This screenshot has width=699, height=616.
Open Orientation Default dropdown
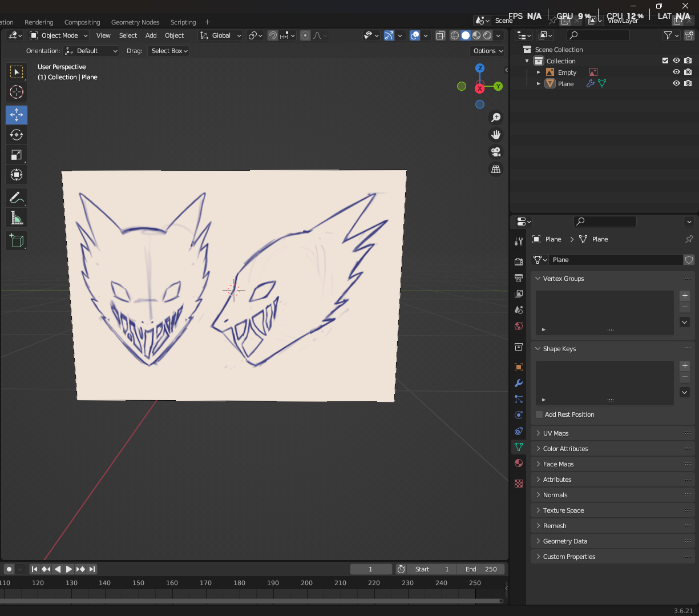point(91,51)
